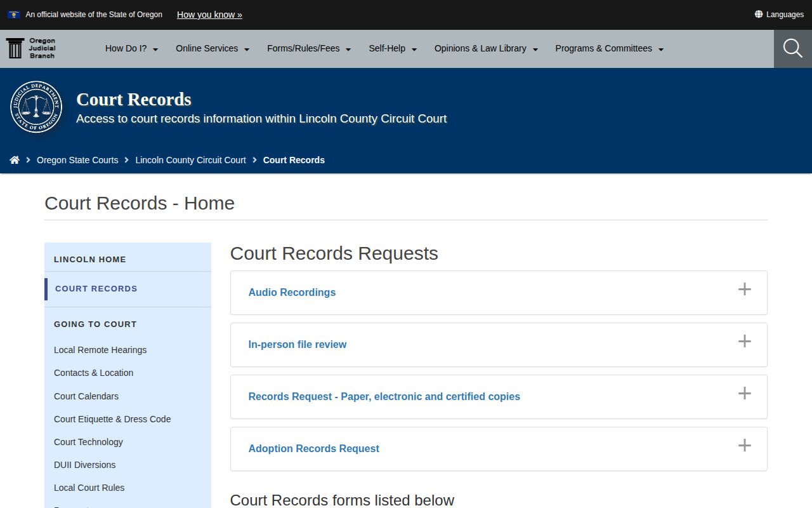Click the Court Records banner title
Image resolution: width=812 pixels, height=508 pixels.
click(x=134, y=99)
